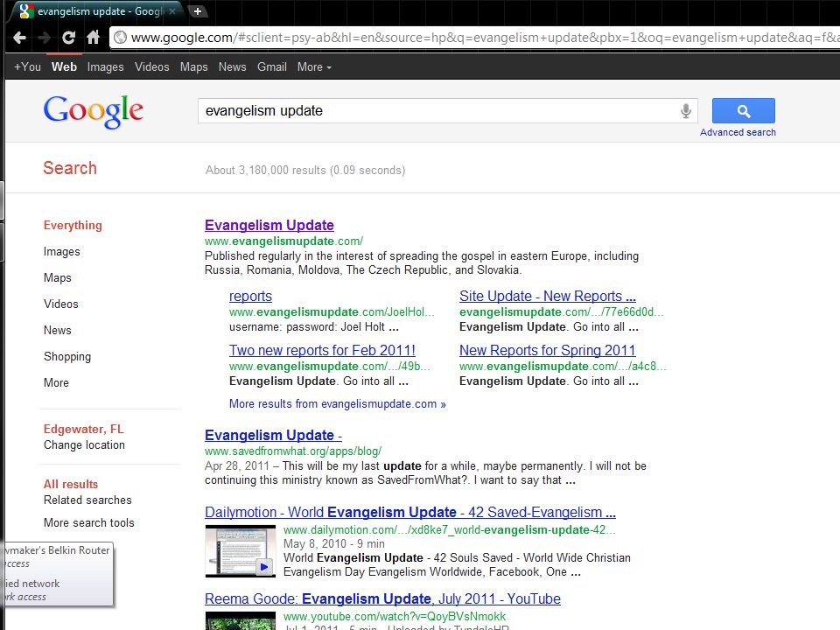Open Advanced search link
The height and width of the screenshot is (630, 840).
click(738, 132)
